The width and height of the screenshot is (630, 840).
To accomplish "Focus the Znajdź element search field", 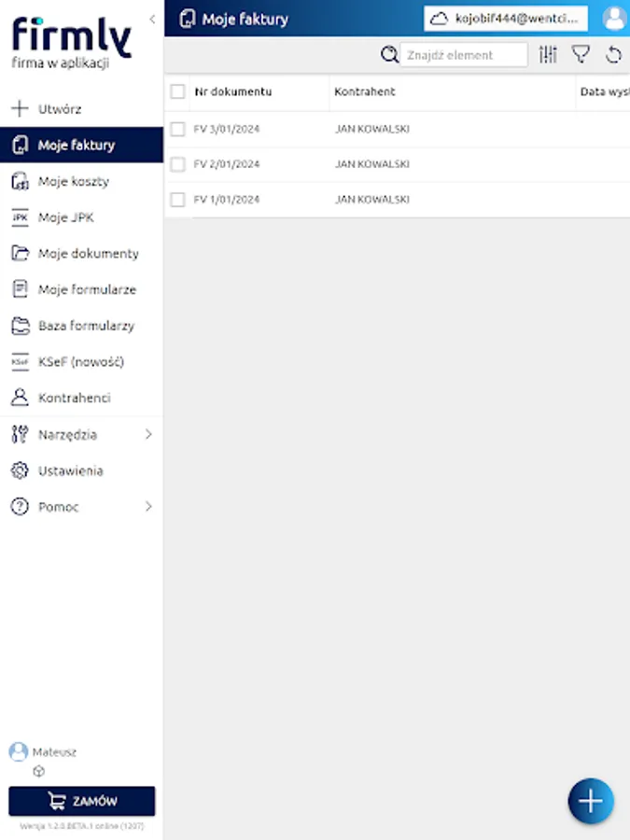I will pos(464,55).
